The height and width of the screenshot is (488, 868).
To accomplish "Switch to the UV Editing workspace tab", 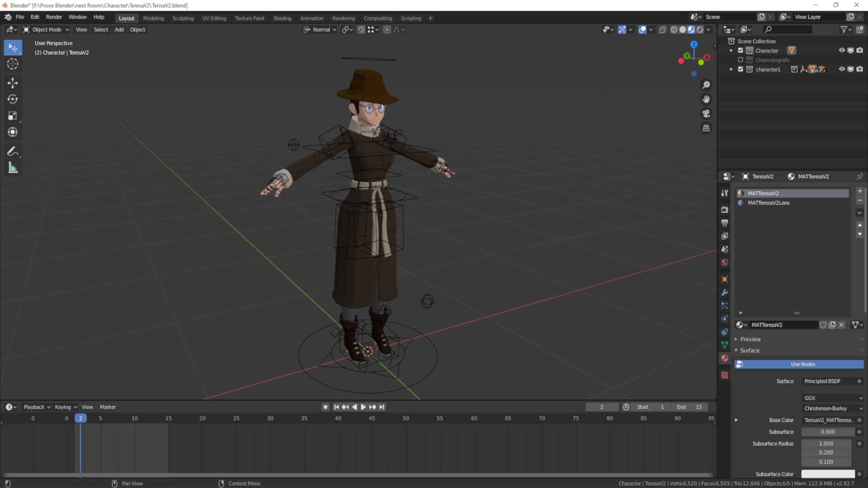I will point(214,19).
